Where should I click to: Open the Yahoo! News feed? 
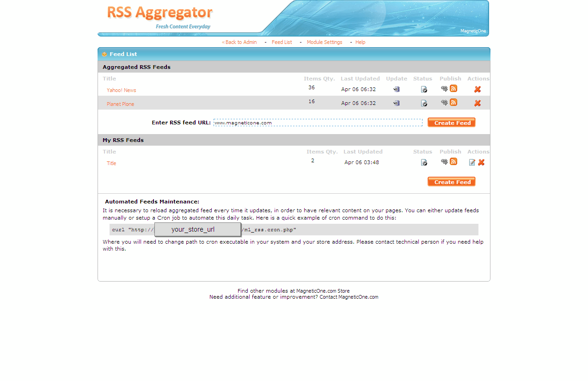122,90
